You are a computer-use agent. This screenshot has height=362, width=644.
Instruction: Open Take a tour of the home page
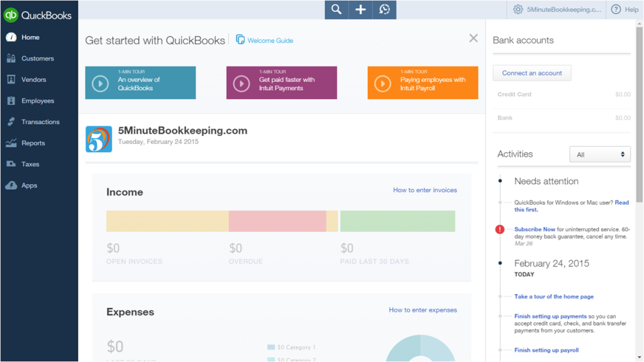pos(554,297)
